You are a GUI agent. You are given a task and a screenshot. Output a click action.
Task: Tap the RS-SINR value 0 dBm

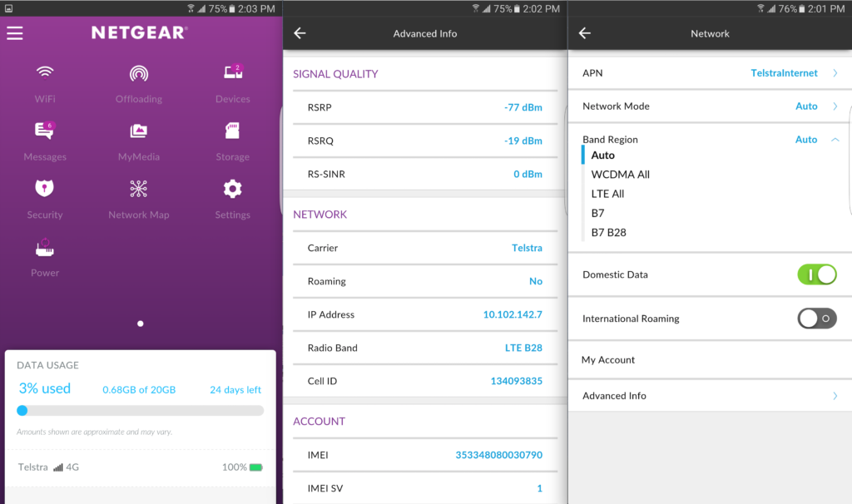pos(528,175)
